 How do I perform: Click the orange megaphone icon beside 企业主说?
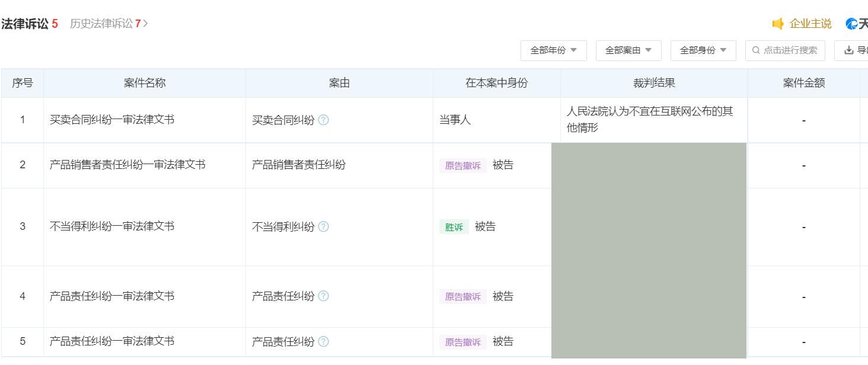778,23
